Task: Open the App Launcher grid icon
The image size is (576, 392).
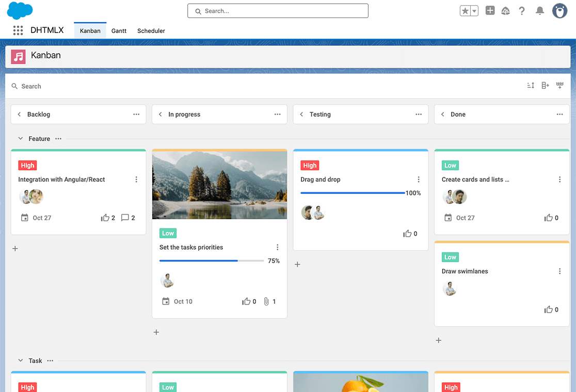Action: pyautogui.click(x=18, y=30)
